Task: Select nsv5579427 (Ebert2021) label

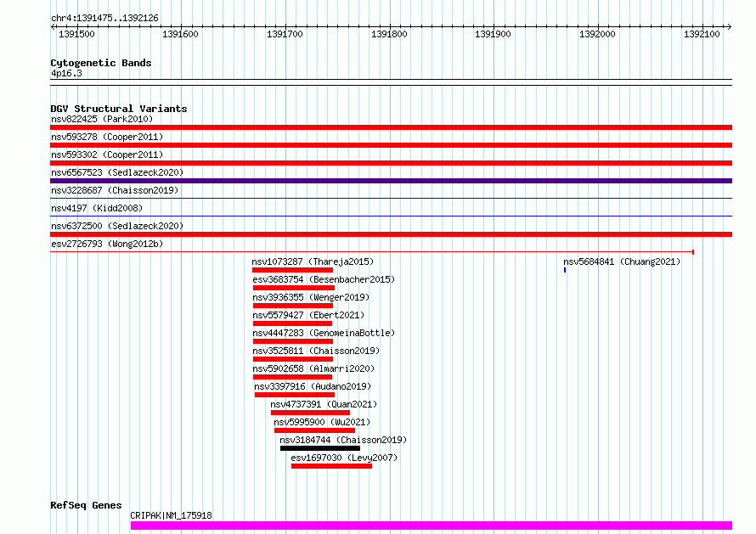Action: (x=308, y=315)
